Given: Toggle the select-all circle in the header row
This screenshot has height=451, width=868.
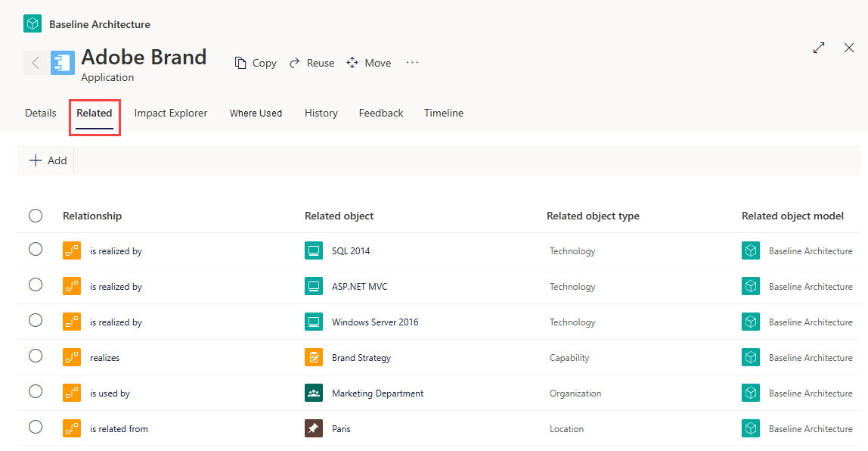Looking at the screenshot, I should pos(36,216).
